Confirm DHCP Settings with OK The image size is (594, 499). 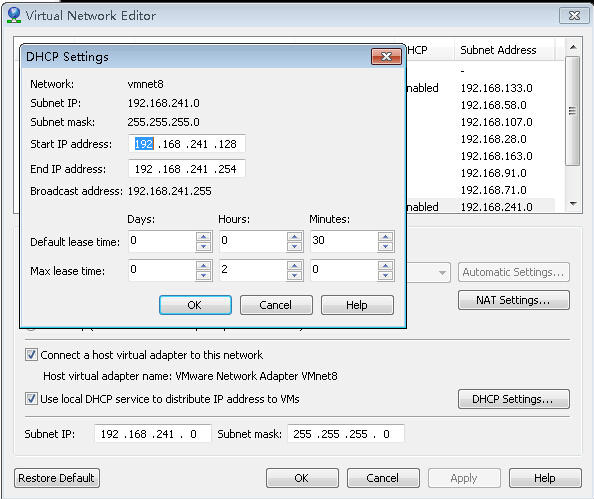coord(195,305)
